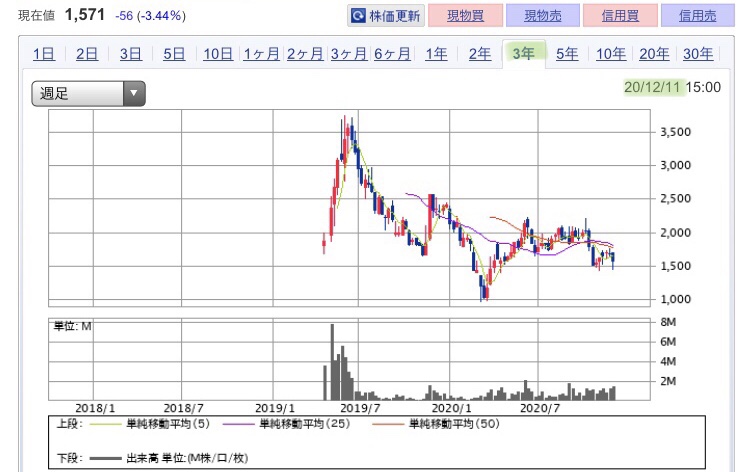Click the current price value 1,571

pyautogui.click(x=85, y=15)
